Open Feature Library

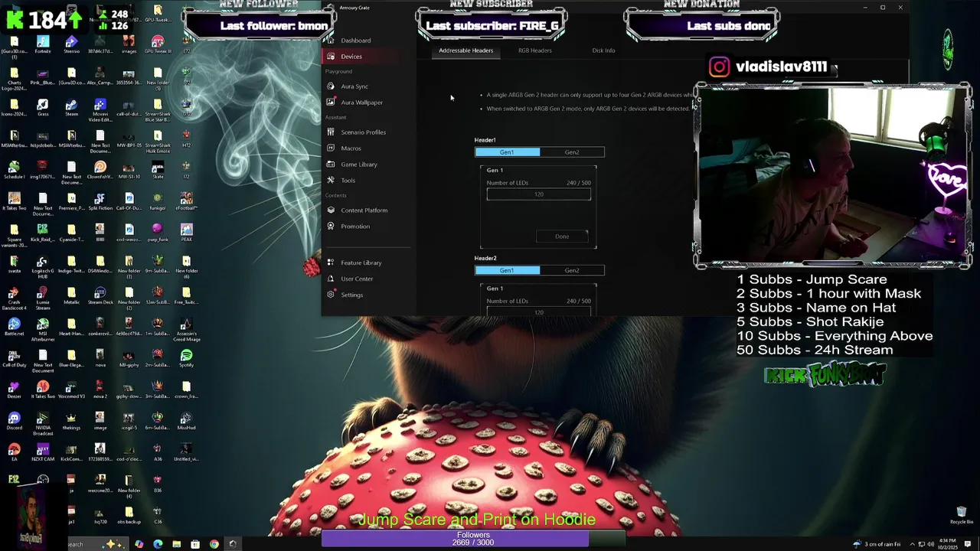[x=361, y=263]
